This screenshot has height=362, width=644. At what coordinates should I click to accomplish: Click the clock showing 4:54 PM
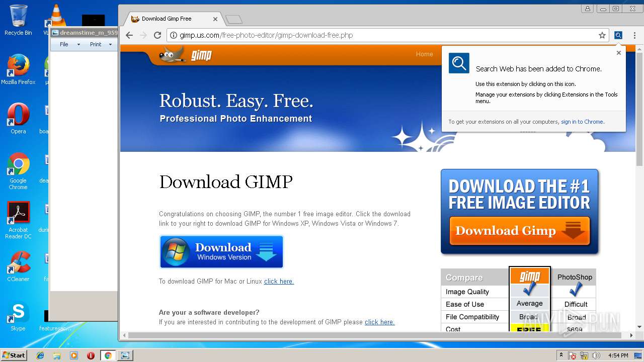point(618,355)
